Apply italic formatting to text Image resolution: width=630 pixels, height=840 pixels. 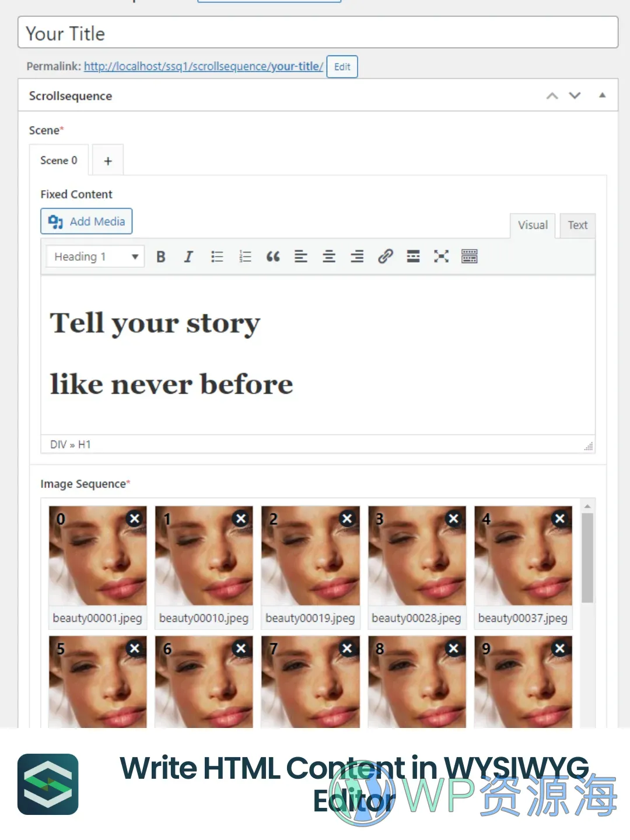point(188,257)
